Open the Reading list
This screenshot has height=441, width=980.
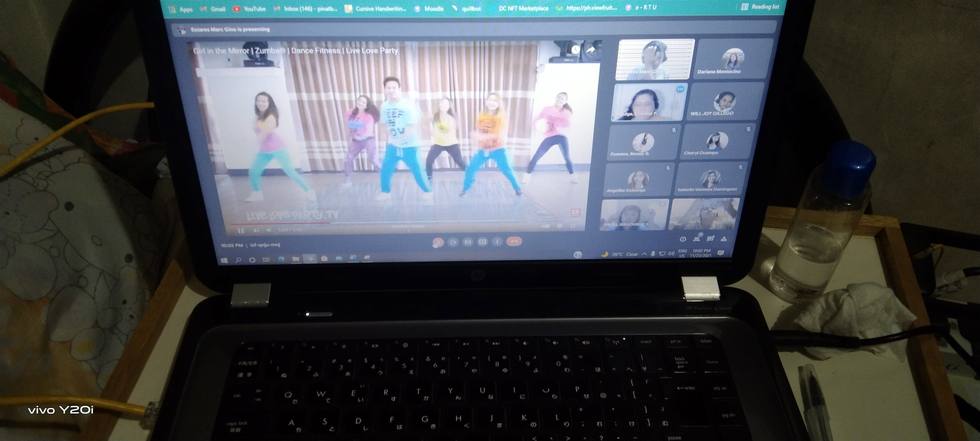point(761,7)
